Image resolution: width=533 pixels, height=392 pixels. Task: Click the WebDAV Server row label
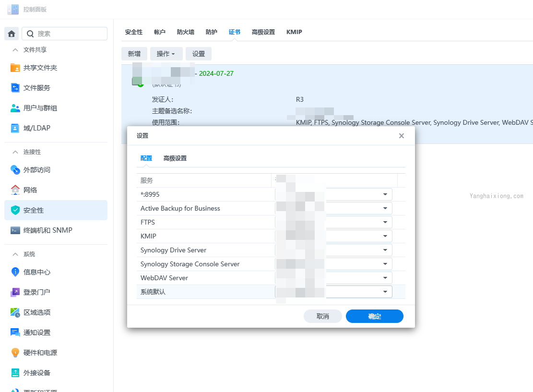point(164,278)
